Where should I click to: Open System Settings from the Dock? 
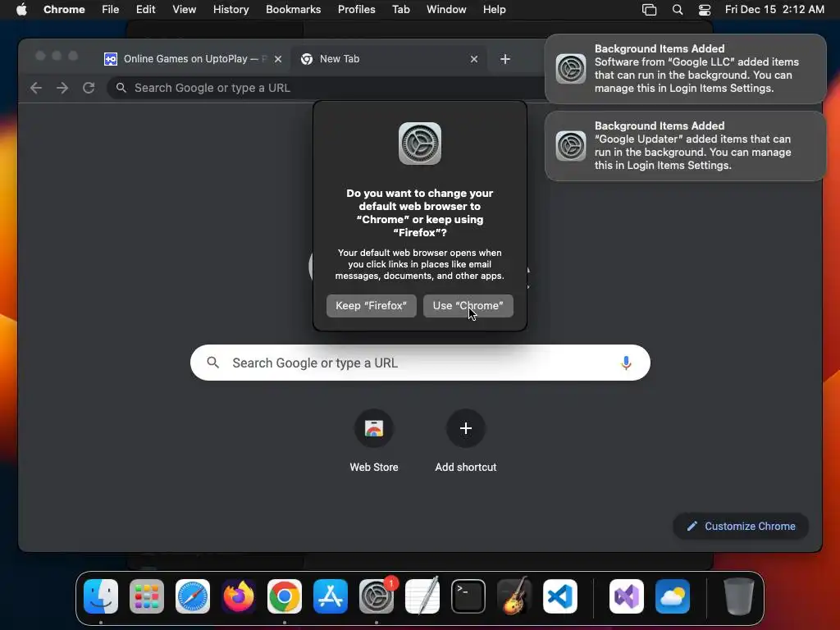[376, 596]
